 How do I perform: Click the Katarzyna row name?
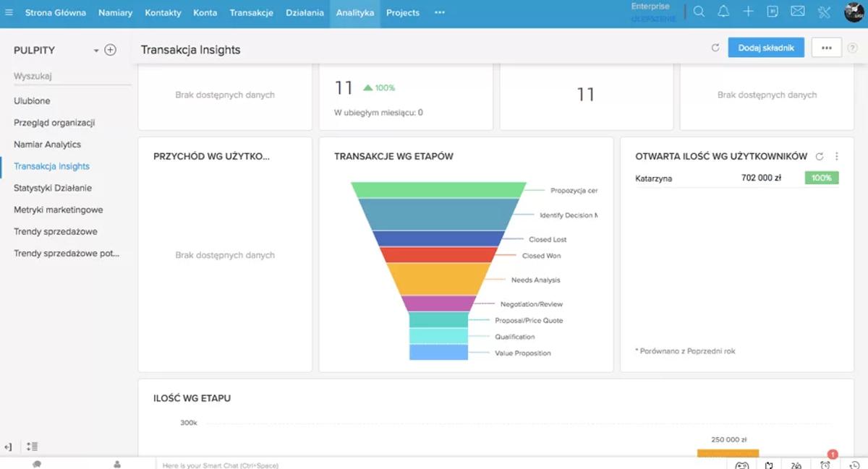(654, 178)
